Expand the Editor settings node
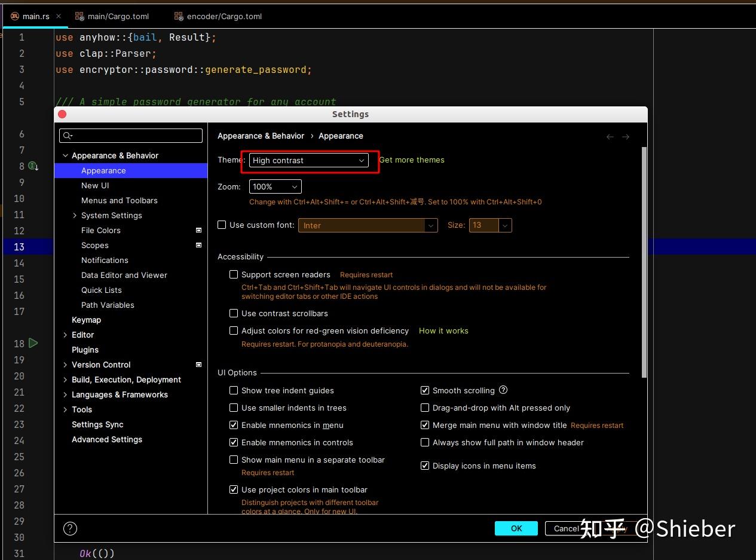This screenshot has width=756, height=560. point(65,335)
